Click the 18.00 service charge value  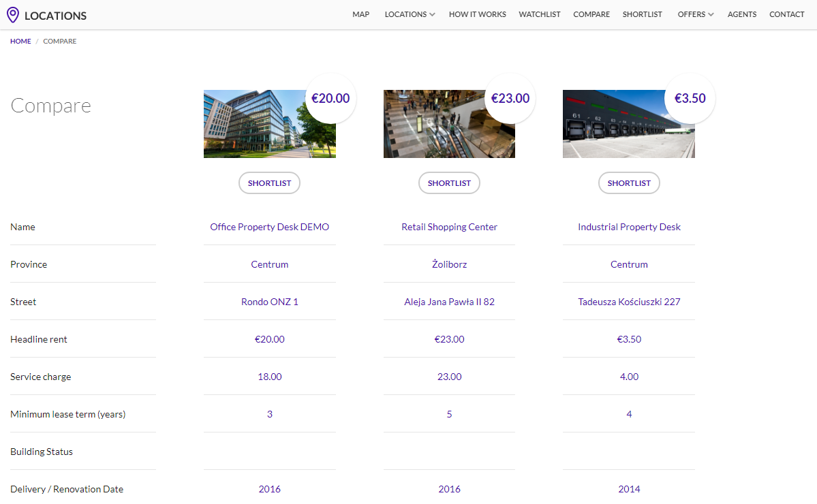coord(269,377)
